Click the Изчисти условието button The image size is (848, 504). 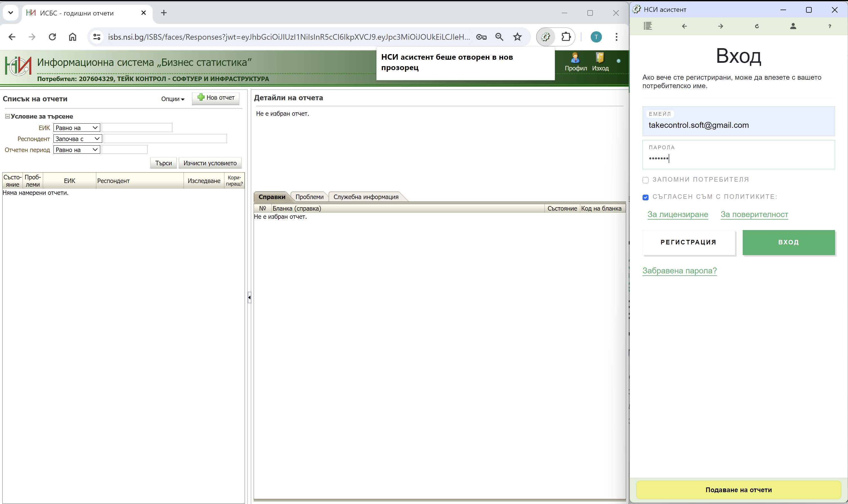coord(210,163)
